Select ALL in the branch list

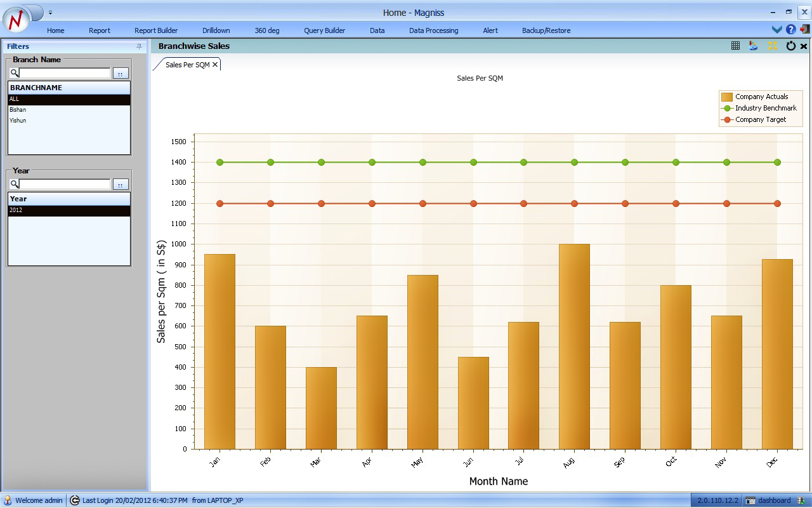point(69,99)
